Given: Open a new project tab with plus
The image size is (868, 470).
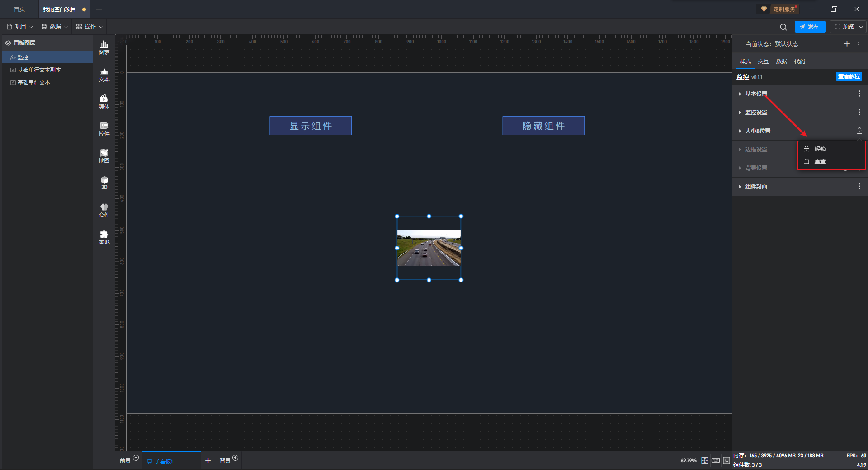Looking at the screenshot, I should (x=99, y=9).
